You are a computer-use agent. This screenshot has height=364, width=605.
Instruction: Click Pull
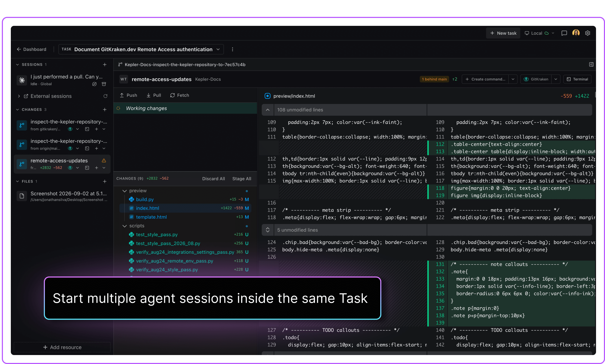[154, 95]
